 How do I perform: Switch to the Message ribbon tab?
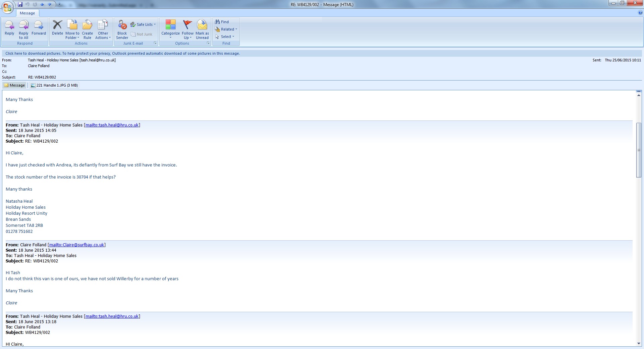point(27,13)
